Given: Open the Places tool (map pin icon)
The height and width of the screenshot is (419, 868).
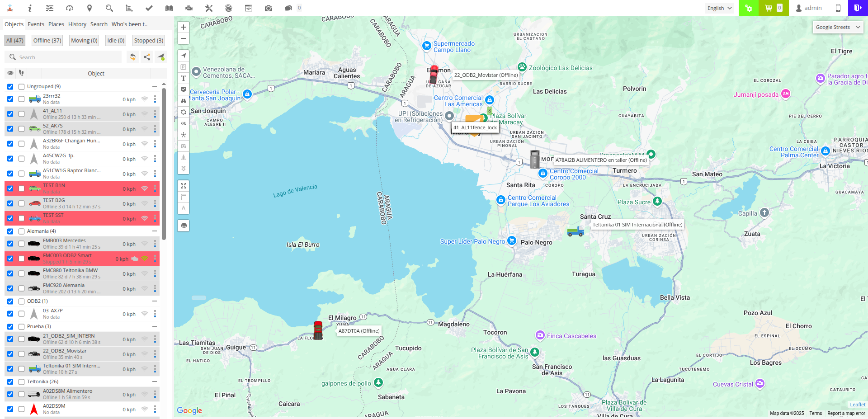Looking at the screenshot, I should click(90, 8).
